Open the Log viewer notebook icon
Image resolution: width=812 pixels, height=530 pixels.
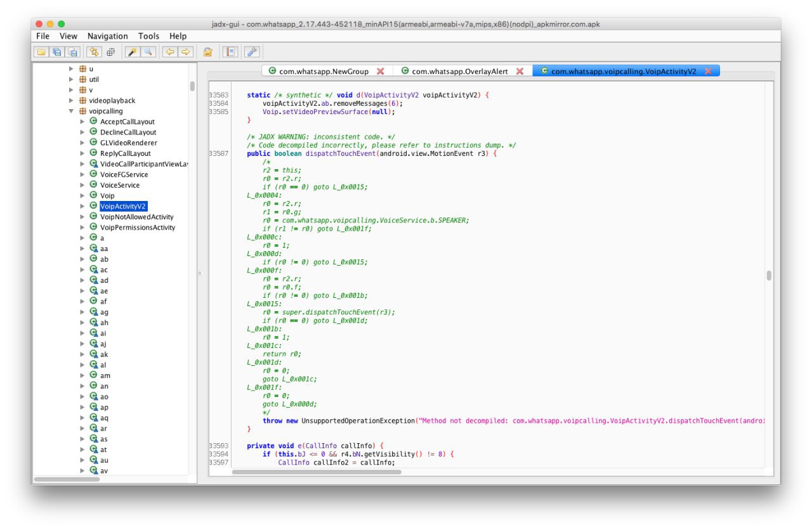pos(230,52)
